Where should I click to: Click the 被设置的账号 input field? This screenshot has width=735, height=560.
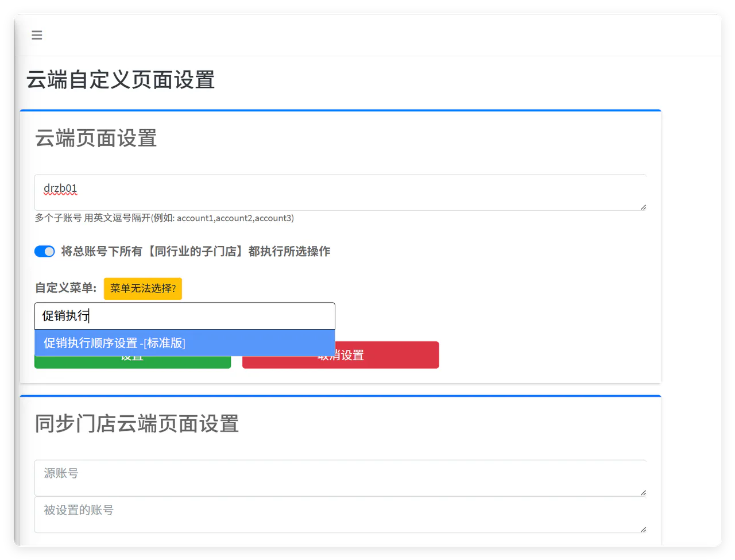tap(341, 515)
